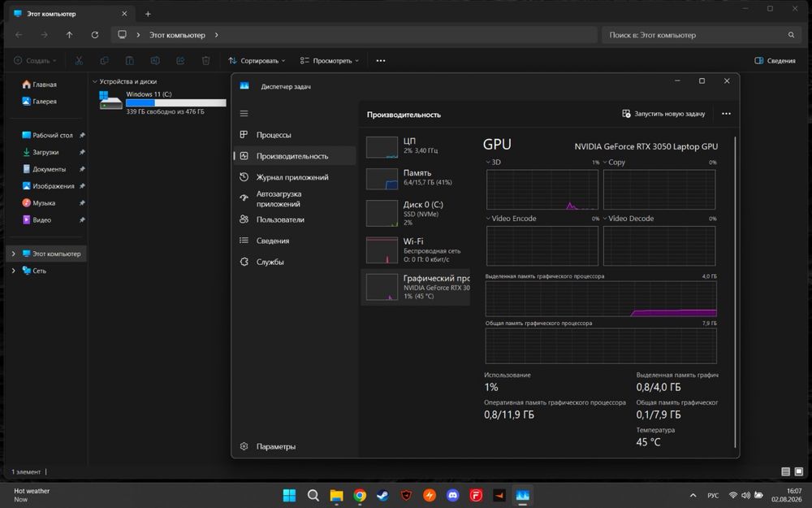This screenshot has width=812, height=508.
Task: Open the 3D engine graph dropdown
Action: point(488,163)
